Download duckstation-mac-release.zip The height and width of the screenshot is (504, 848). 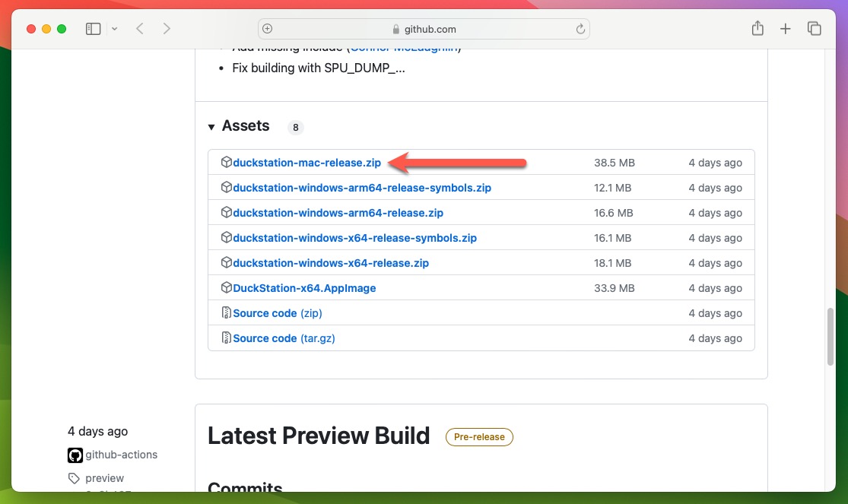click(306, 162)
